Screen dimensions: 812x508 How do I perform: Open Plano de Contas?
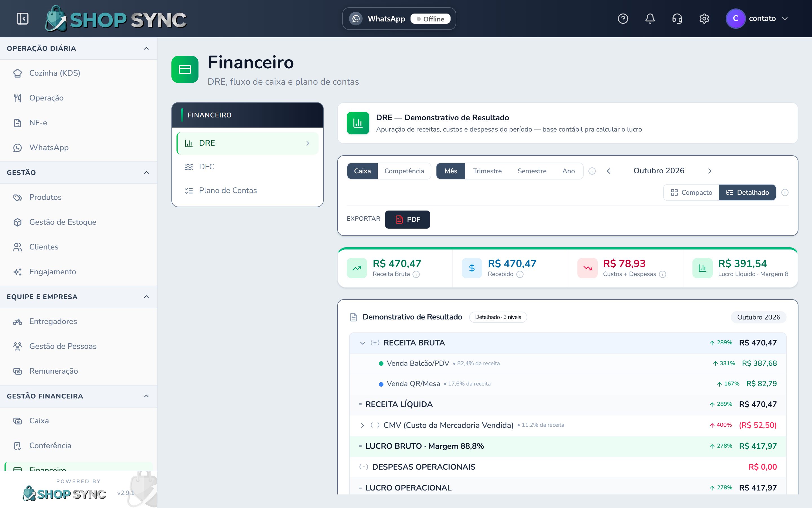pos(247,190)
